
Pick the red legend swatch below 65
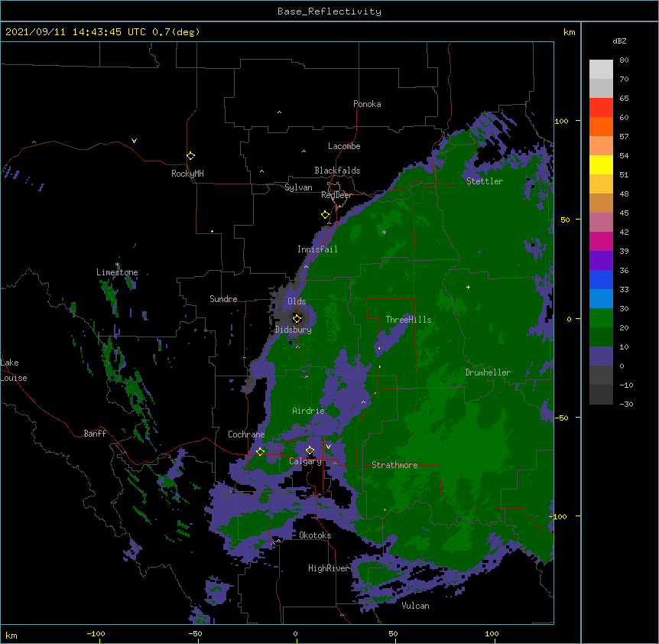tap(601, 107)
